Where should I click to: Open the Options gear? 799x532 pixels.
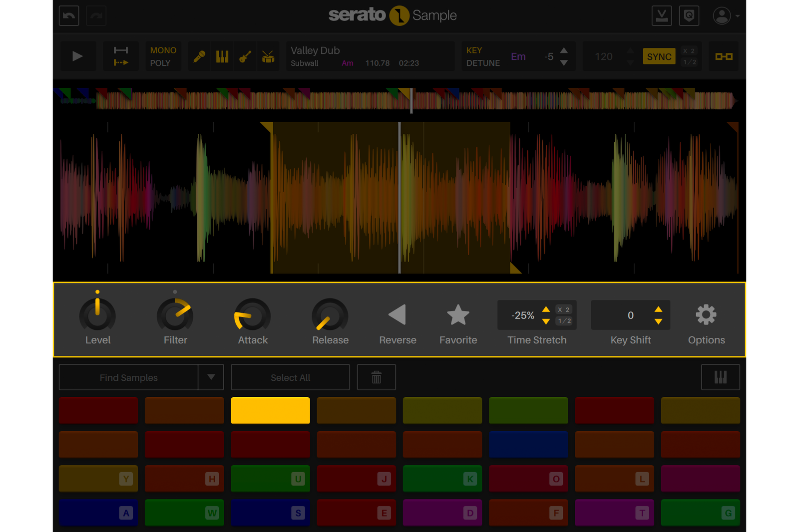coord(706,314)
